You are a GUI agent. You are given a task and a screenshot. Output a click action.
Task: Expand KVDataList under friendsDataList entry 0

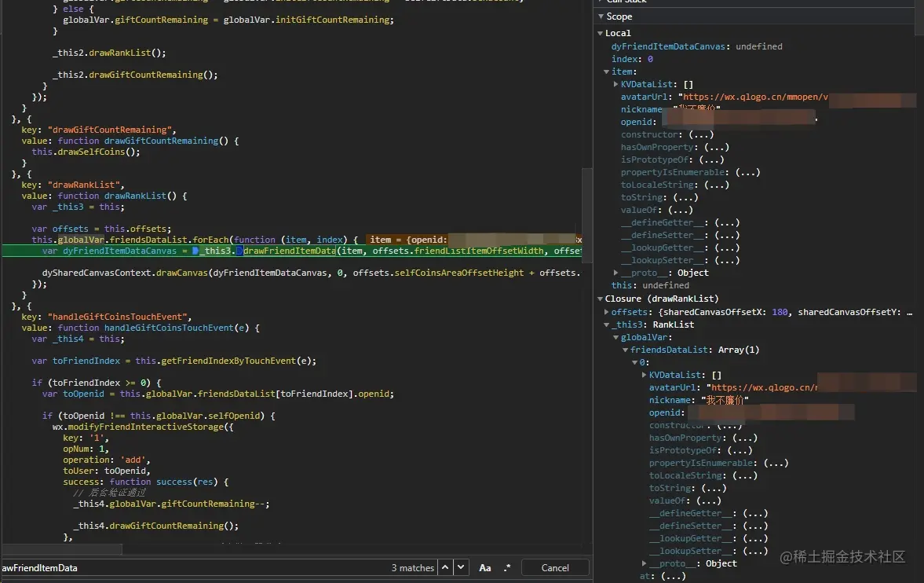(x=644, y=375)
